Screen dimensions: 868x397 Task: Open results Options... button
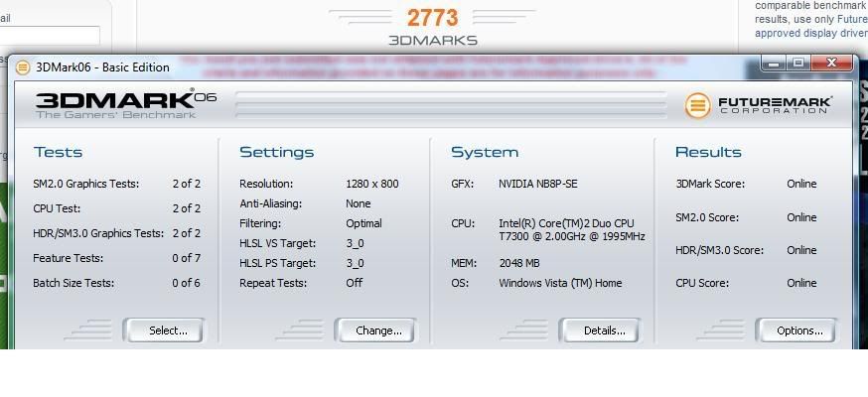[x=796, y=331]
